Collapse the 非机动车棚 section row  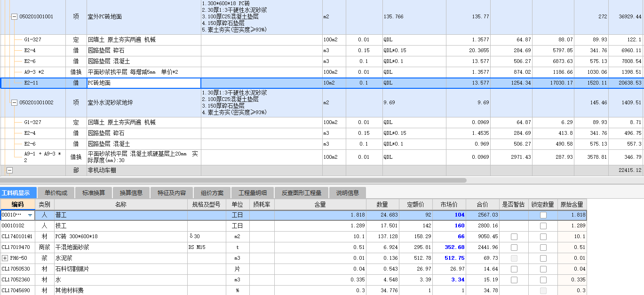[9, 171]
